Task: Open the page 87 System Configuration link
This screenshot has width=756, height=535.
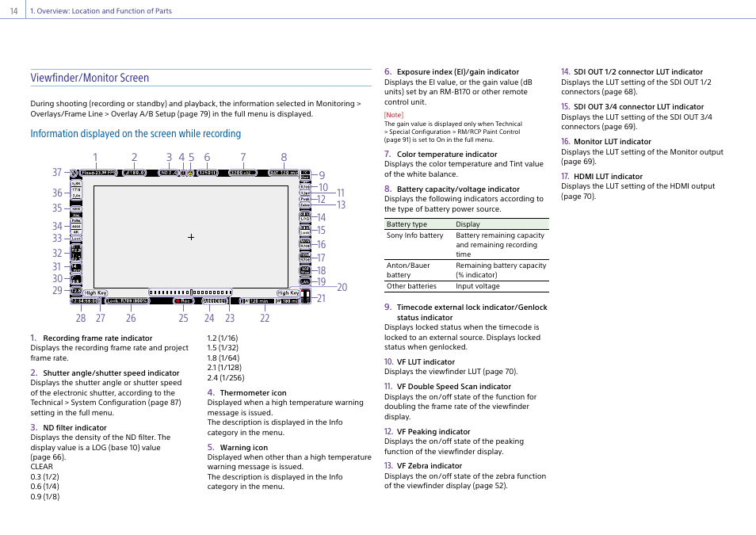Action: tap(164, 403)
